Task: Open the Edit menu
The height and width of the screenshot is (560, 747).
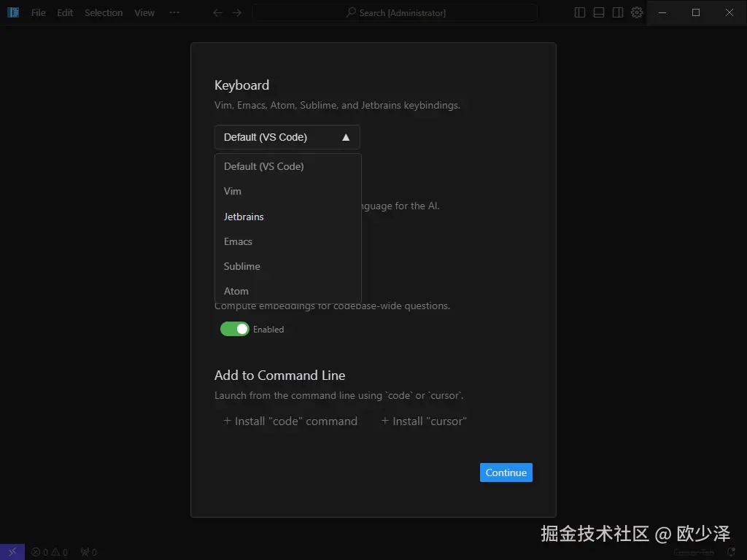Action: [x=65, y=13]
